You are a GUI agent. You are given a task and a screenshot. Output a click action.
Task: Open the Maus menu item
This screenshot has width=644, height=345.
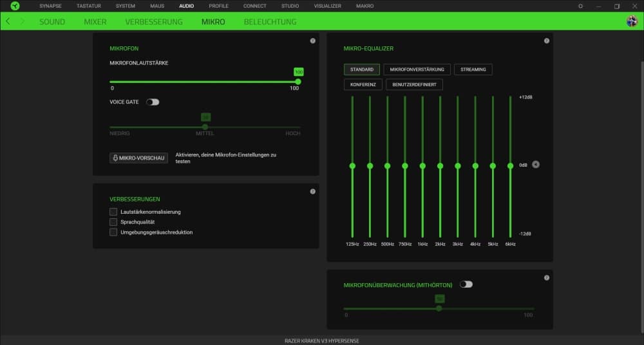click(157, 6)
